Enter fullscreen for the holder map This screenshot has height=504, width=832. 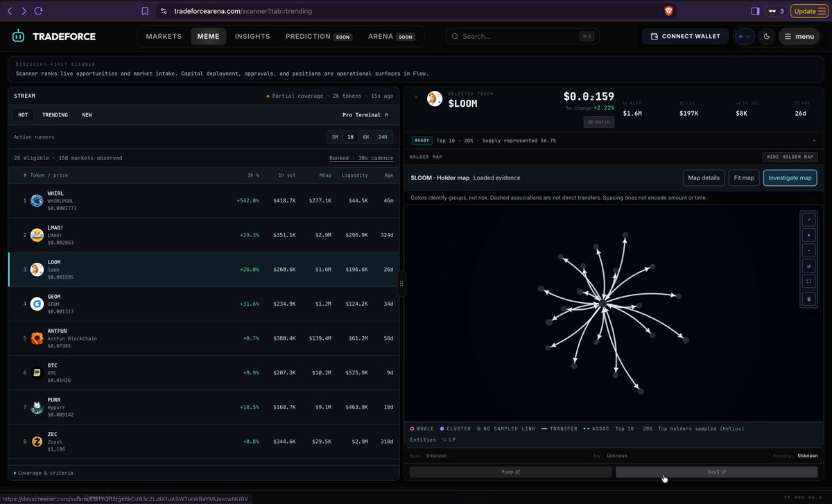[x=808, y=282]
